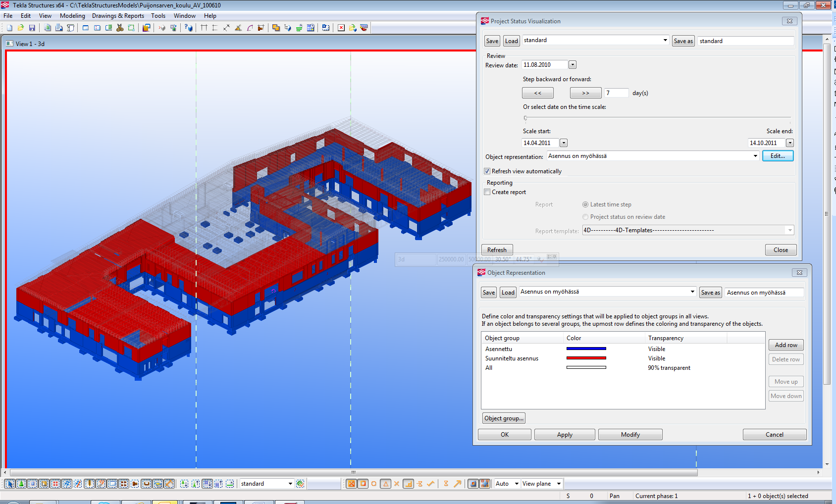Click the selection filter globe icon
Viewport: 836px width, 504px height.
pyautogui.click(x=300, y=484)
